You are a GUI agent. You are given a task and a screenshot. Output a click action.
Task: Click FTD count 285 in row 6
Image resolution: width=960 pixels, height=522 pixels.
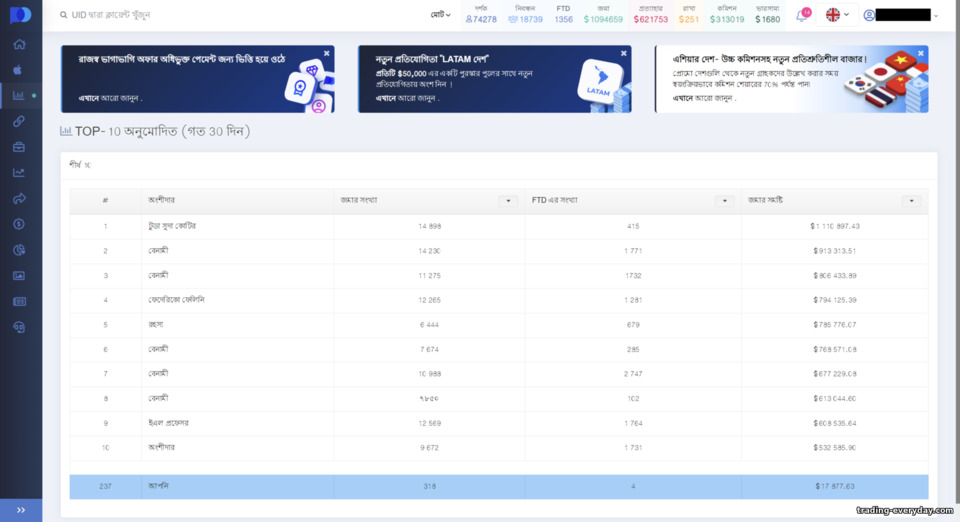point(633,349)
